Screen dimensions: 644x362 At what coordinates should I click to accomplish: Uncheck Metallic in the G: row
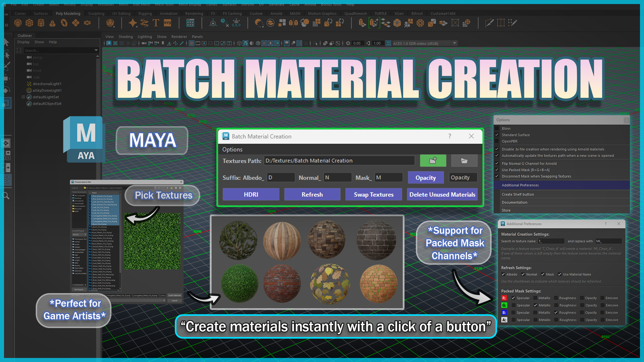point(536,305)
